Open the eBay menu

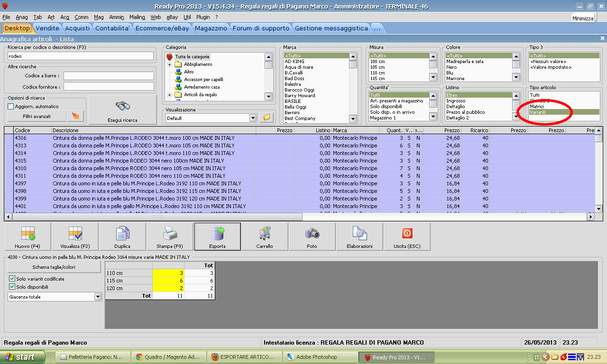(x=172, y=17)
